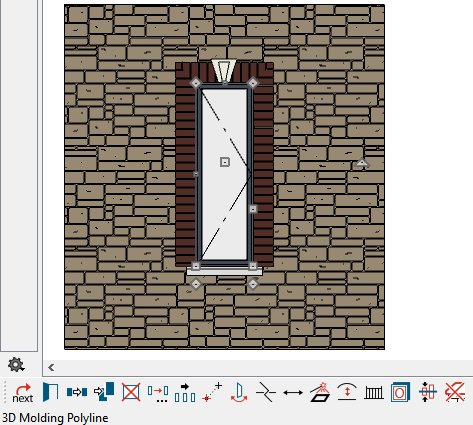Screen dimensions: 473x425
Task: Click the left-edge small handle of the polyline
Action: tap(196, 174)
